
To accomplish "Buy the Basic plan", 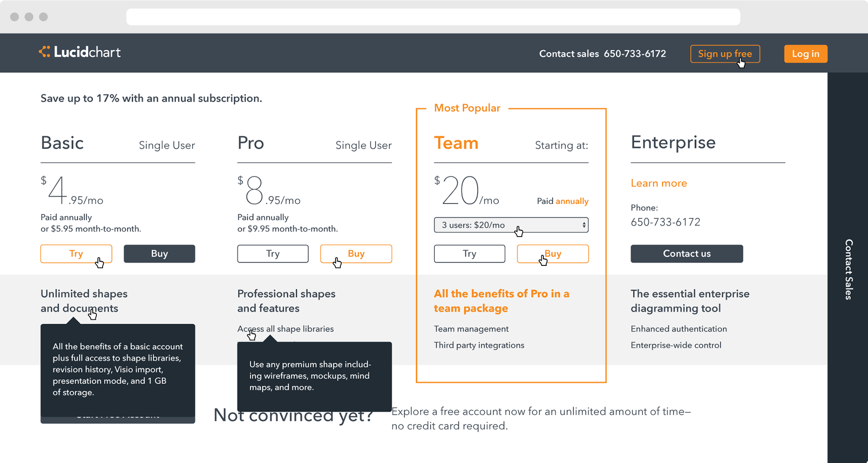I will pyautogui.click(x=159, y=254).
